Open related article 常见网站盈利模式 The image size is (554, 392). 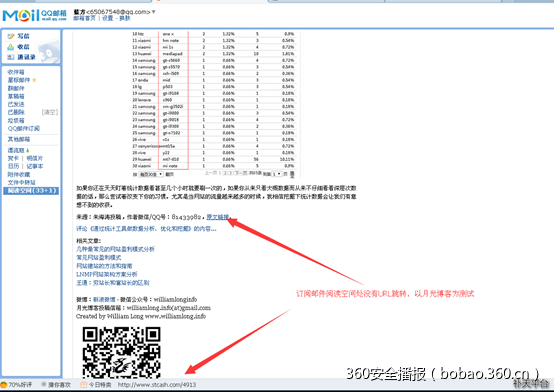click(99, 258)
